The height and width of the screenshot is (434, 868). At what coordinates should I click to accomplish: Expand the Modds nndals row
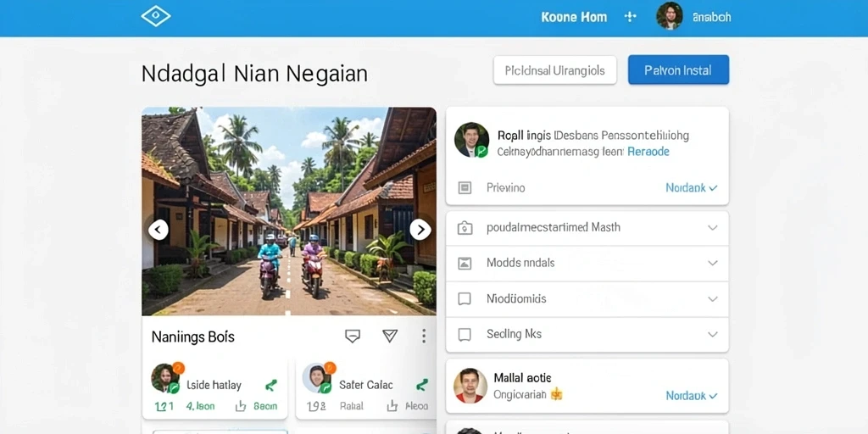click(587, 263)
